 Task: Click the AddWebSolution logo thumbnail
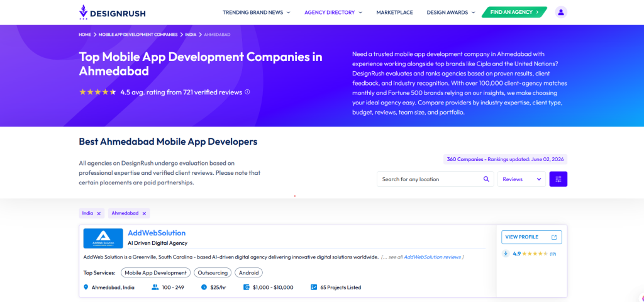[x=103, y=238]
